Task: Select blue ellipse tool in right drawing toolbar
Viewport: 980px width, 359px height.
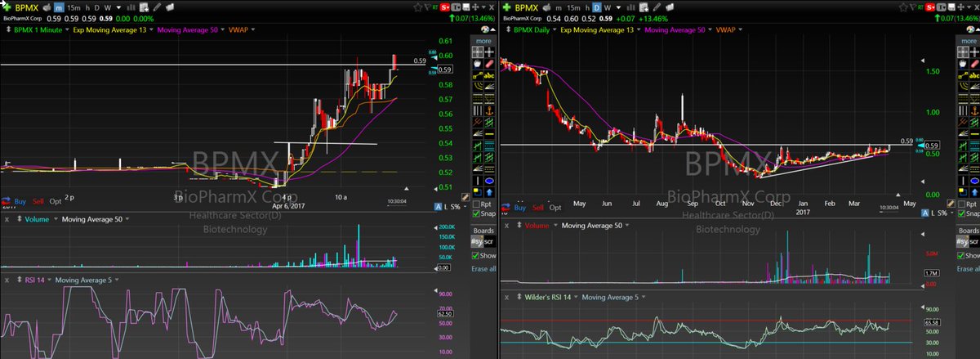Action: [975, 181]
